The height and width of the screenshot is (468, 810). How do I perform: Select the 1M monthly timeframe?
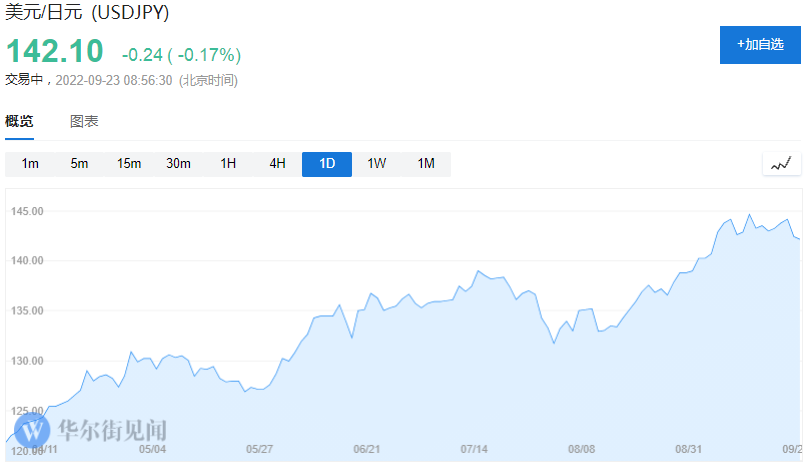[x=426, y=164]
